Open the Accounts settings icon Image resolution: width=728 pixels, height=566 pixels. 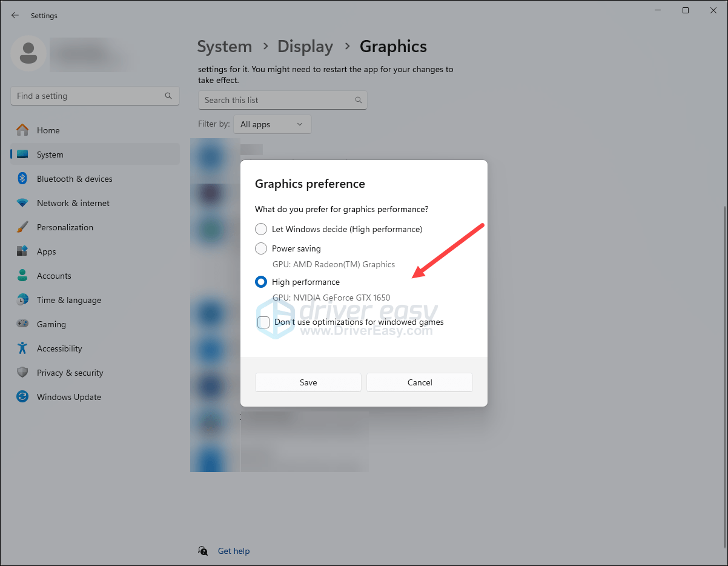[22, 275]
